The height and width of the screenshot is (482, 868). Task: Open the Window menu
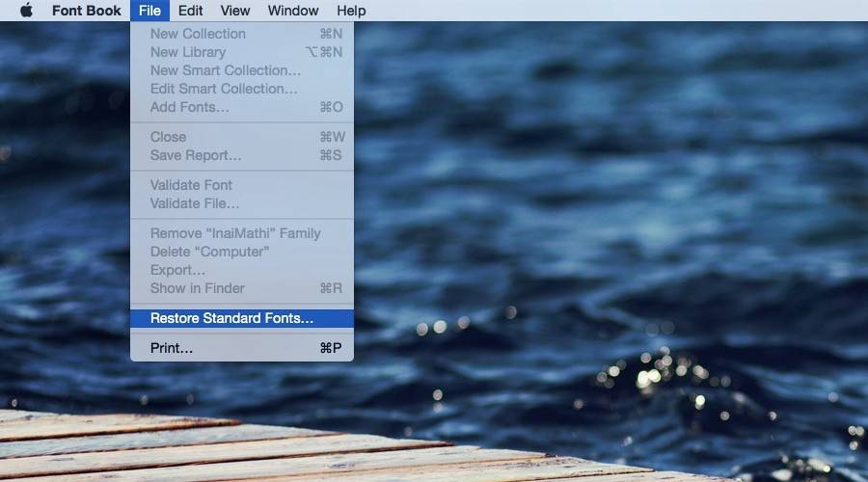click(x=293, y=11)
